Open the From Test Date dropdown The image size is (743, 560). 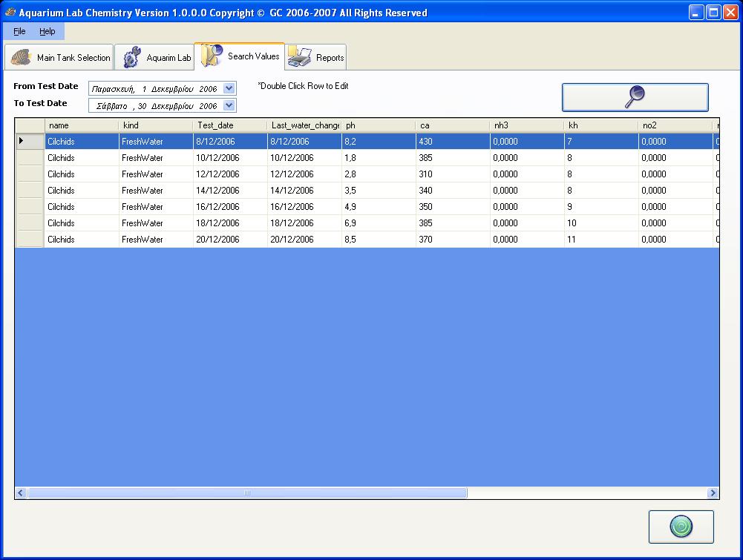pos(229,88)
